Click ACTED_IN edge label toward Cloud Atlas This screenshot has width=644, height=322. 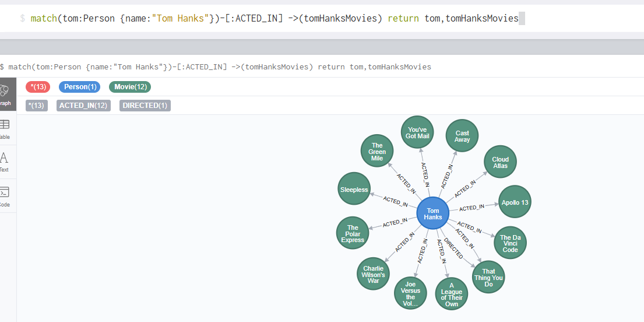click(x=465, y=188)
